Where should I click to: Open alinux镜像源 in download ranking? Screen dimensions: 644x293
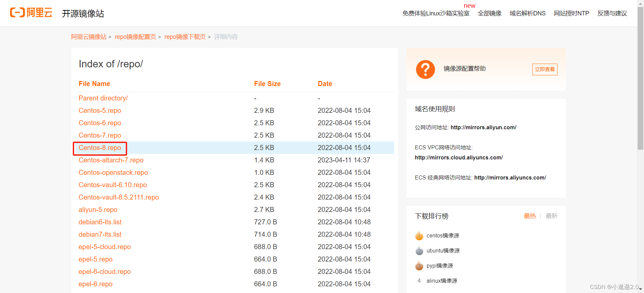click(x=442, y=281)
